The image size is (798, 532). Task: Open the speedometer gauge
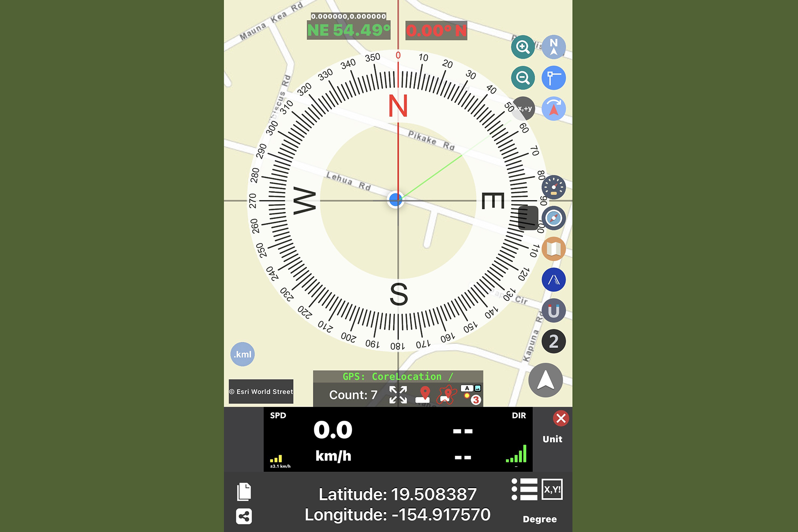[554, 187]
